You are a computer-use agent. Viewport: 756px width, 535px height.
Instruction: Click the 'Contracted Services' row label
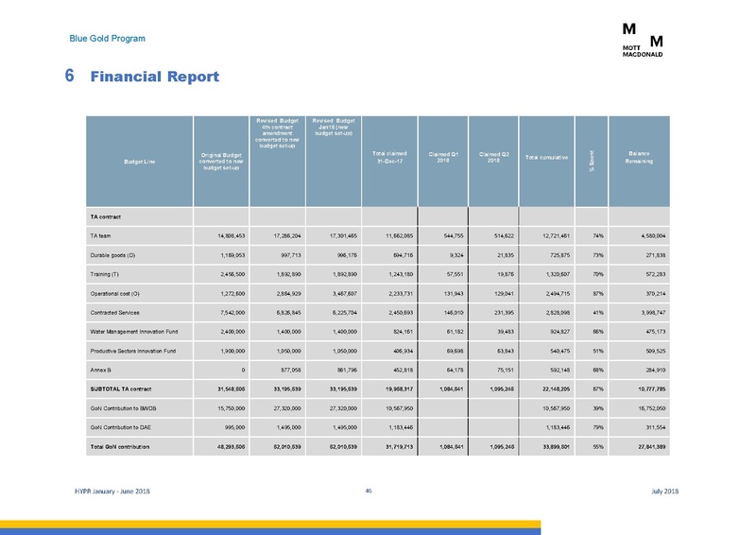pyautogui.click(x=114, y=313)
